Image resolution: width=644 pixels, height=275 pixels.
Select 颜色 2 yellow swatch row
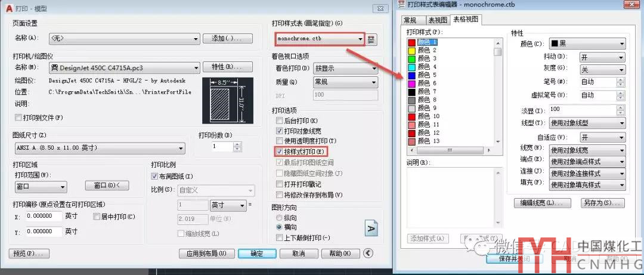422,50
